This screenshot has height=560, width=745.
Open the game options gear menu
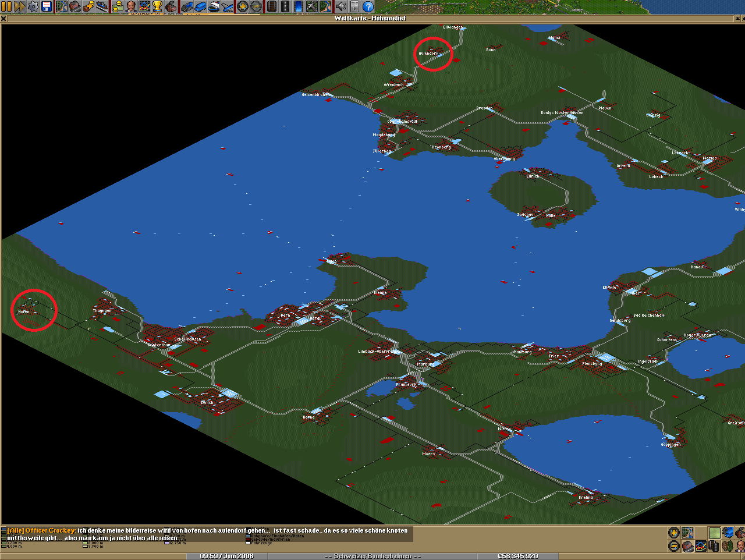coord(33,6)
